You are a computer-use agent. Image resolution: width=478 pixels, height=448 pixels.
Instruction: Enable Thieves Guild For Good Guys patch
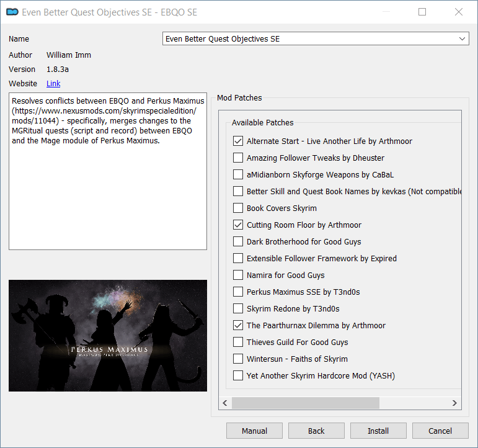pos(238,342)
